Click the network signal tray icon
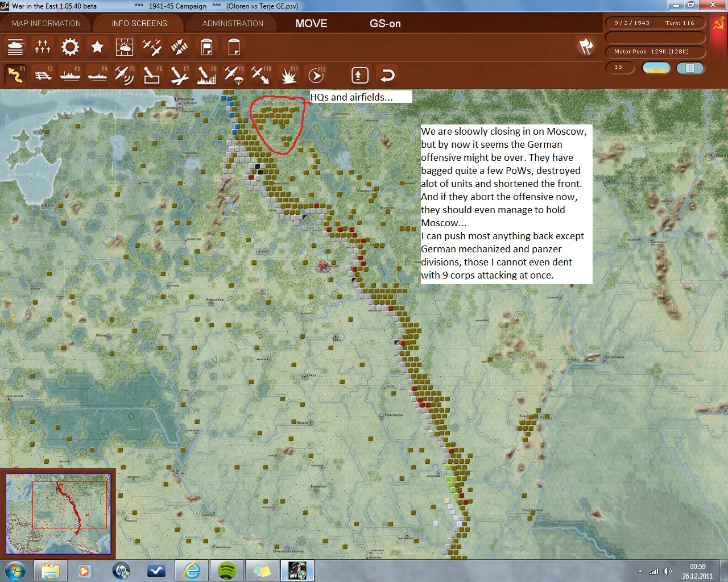The image size is (728, 582). 654,571
